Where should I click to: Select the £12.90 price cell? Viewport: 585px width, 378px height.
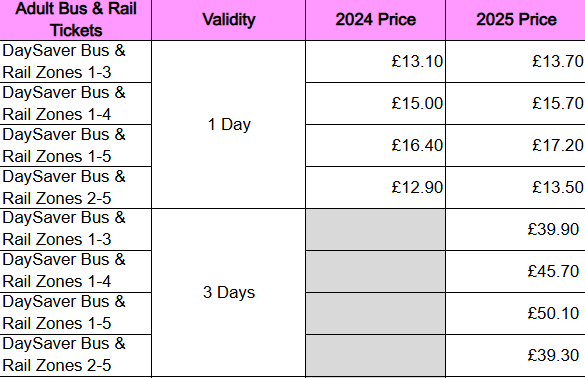(375, 187)
